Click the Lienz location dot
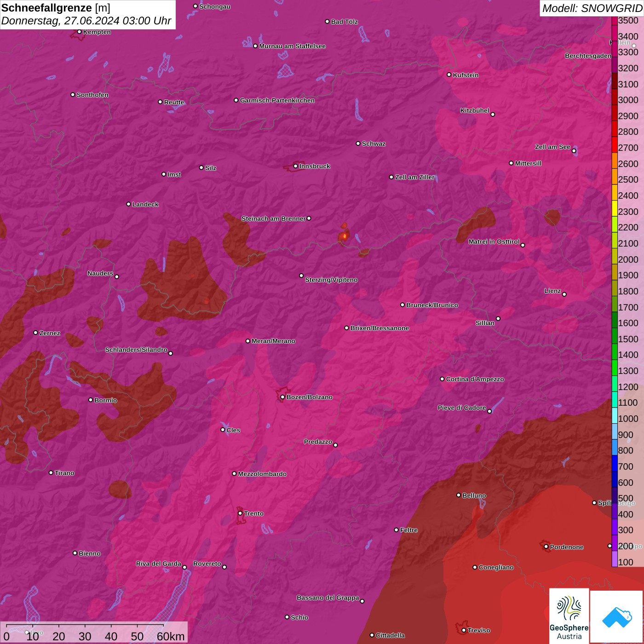Viewport: 644px width, 644px height. (x=564, y=294)
